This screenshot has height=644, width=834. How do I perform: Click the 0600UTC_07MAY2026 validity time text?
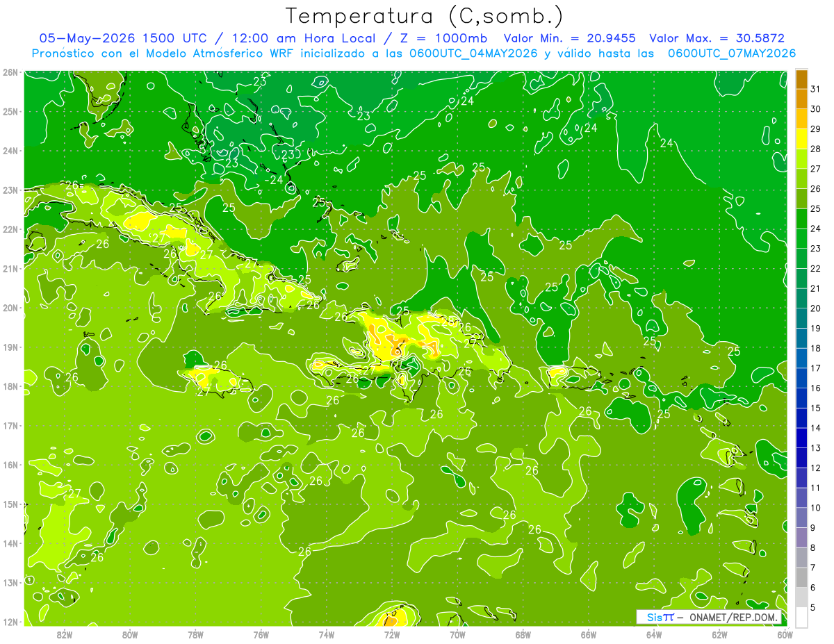point(732,53)
